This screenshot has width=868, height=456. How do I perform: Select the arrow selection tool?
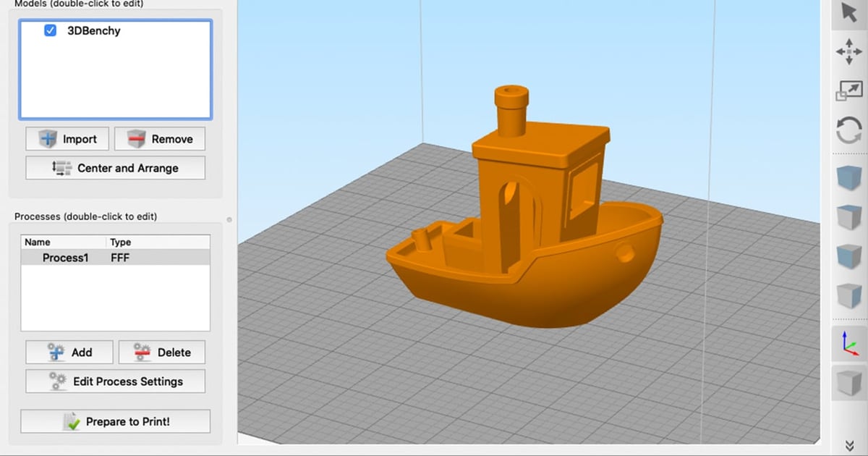point(849,12)
